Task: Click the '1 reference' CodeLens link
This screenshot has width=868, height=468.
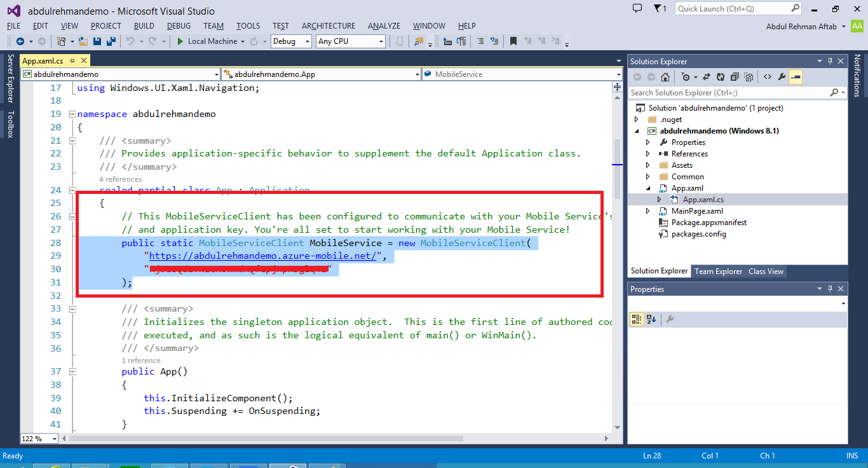Action: click(141, 361)
